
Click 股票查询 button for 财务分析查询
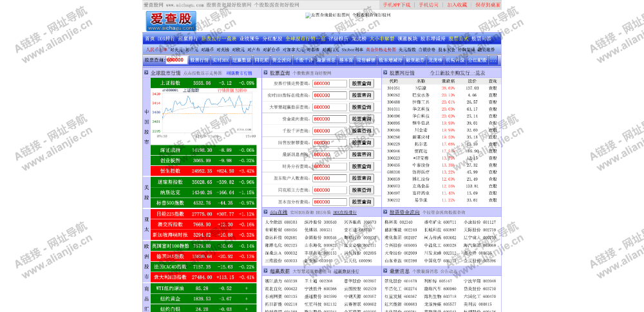point(361,166)
